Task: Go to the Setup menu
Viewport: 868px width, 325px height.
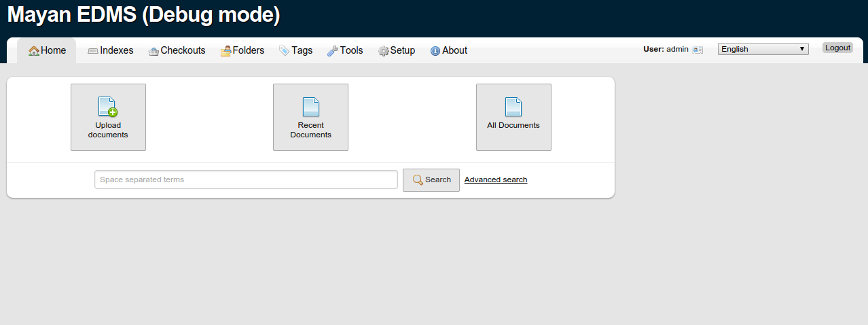Action: pos(402,50)
